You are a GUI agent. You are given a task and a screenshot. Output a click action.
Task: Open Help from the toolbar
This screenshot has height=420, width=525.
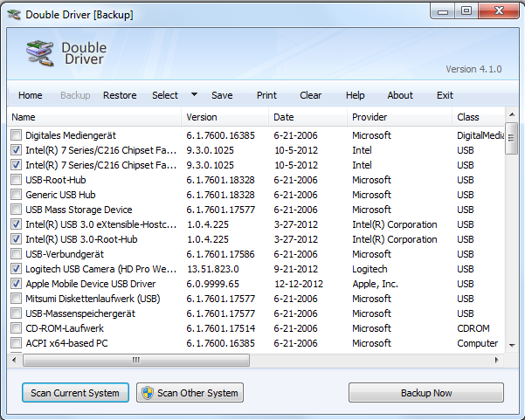[355, 95]
